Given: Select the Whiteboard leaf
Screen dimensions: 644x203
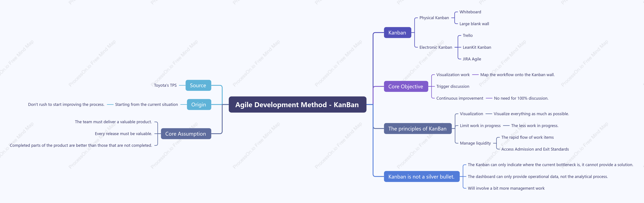Looking at the screenshot, I should click(x=470, y=12).
